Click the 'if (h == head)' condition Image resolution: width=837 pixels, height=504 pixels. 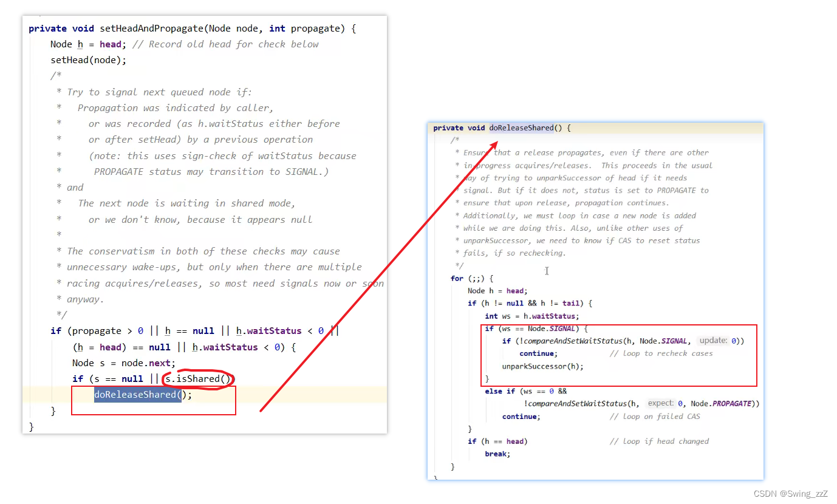pos(497,441)
